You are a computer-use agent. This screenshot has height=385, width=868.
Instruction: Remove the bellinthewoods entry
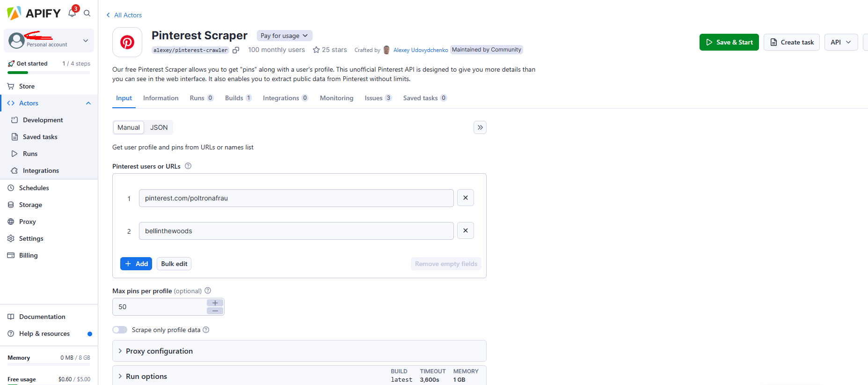[466, 230]
